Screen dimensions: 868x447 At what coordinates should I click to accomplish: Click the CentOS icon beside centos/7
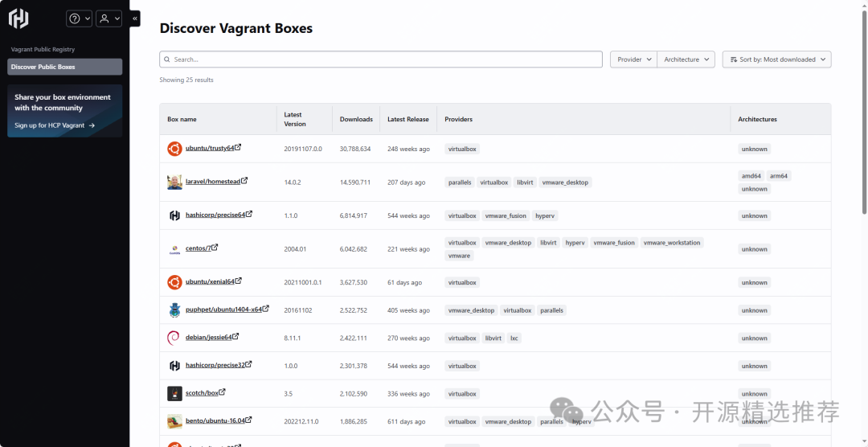(175, 249)
